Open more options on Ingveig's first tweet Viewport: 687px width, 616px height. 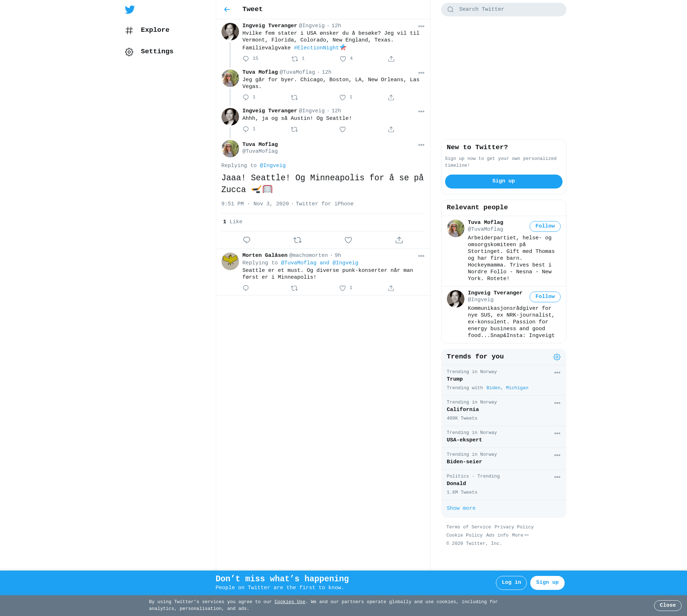coord(421,26)
